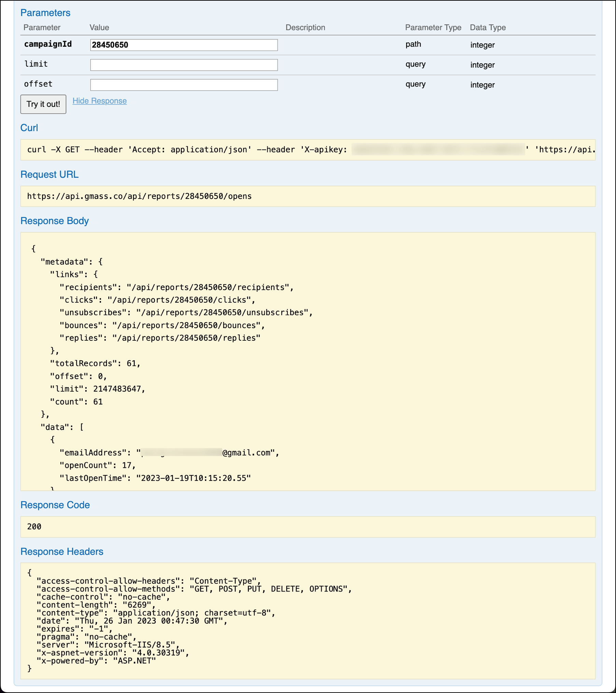Click the 200 response code box
Image resolution: width=616 pixels, height=693 pixels.
coord(307,527)
